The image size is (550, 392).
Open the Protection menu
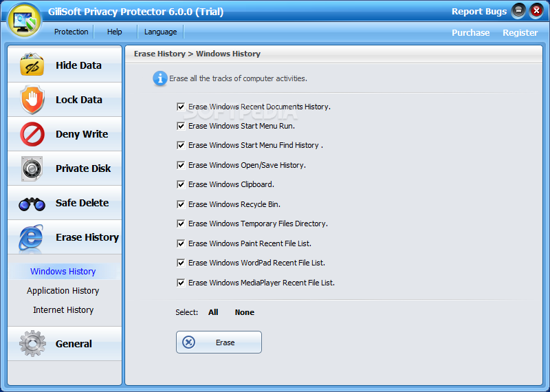pos(71,32)
